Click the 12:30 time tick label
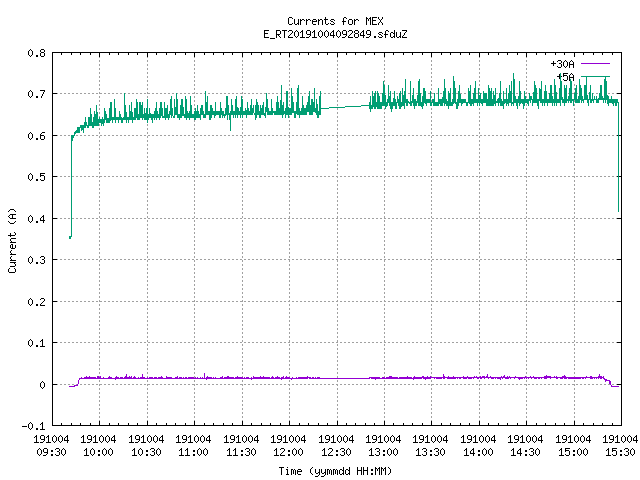The image size is (640, 480). 336,452
